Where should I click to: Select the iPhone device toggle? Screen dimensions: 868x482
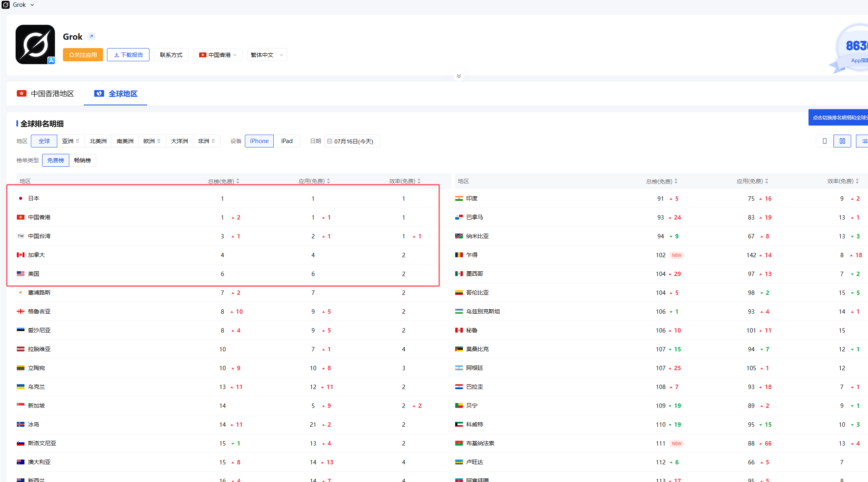coord(259,141)
